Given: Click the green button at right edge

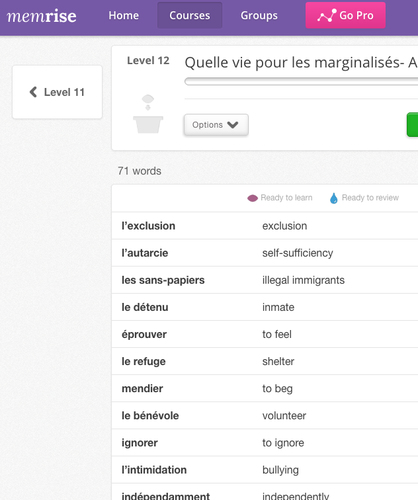Looking at the screenshot, I should (412, 125).
